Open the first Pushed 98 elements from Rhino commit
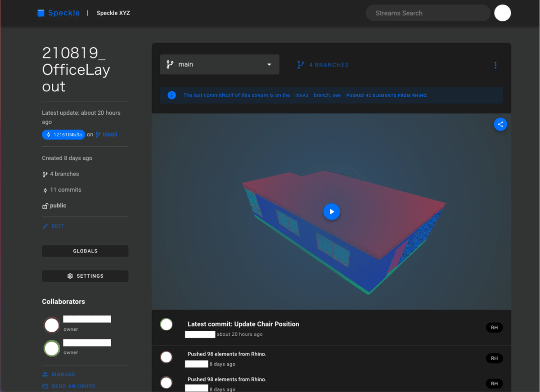The width and height of the screenshot is (540, 392). point(227,354)
